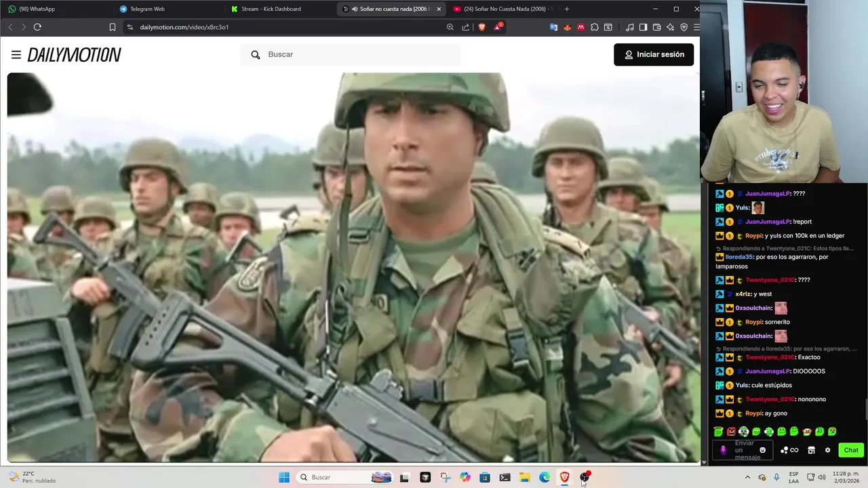The height and width of the screenshot is (488, 868).
Task: Select the angry red emote
Action: coord(731,432)
